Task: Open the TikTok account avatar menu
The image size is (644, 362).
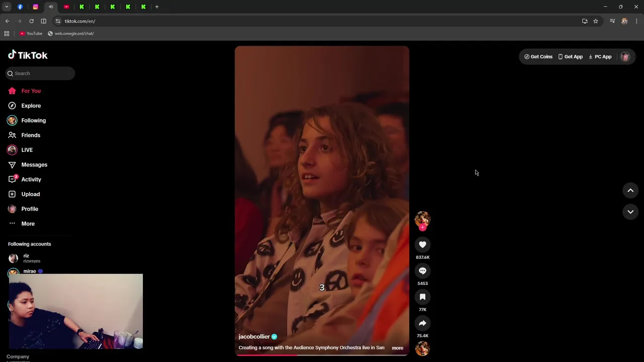Action: click(x=625, y=57)
